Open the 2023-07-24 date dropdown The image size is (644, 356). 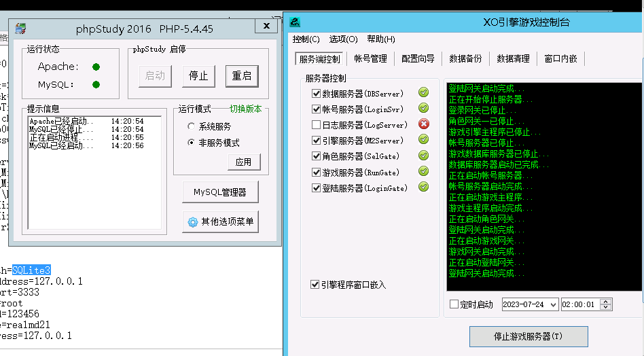[553, 304]
